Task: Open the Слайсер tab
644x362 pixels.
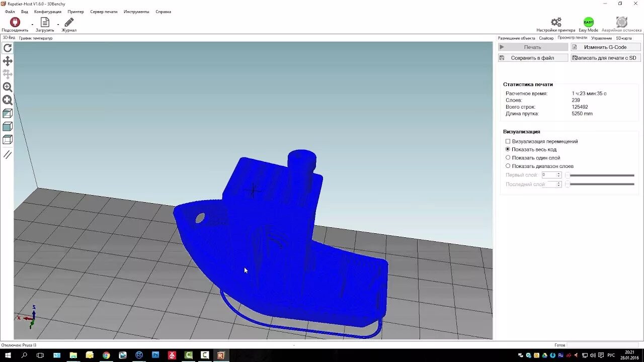Action: click(x=546, y=38)
